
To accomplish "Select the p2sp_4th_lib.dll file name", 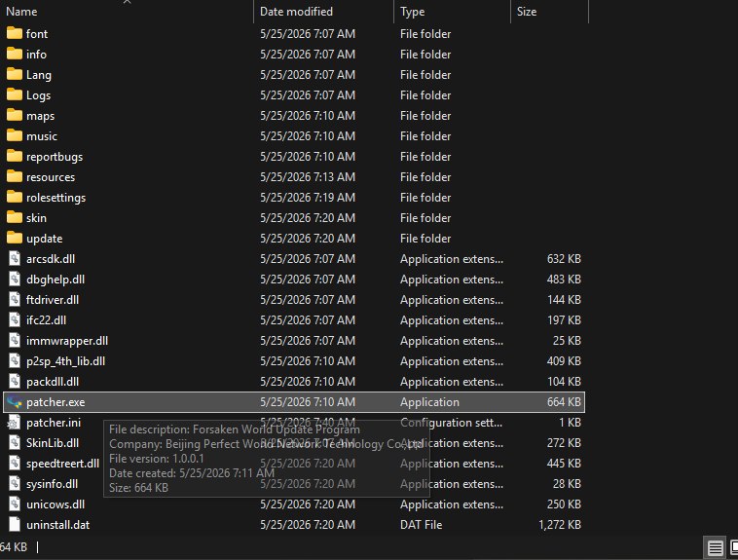I will [x=65, y=361].
